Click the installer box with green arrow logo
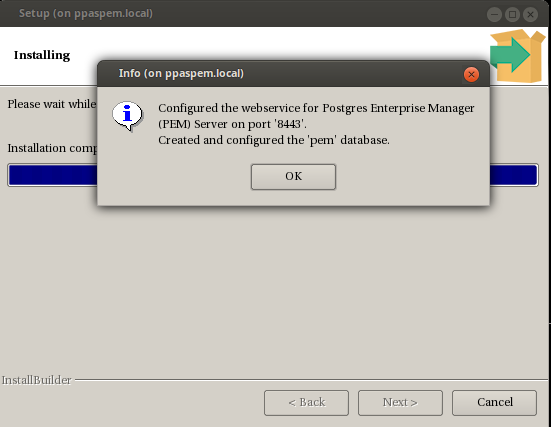The height and width of the screenshot is (427, 551). click(x=518, y=56)
